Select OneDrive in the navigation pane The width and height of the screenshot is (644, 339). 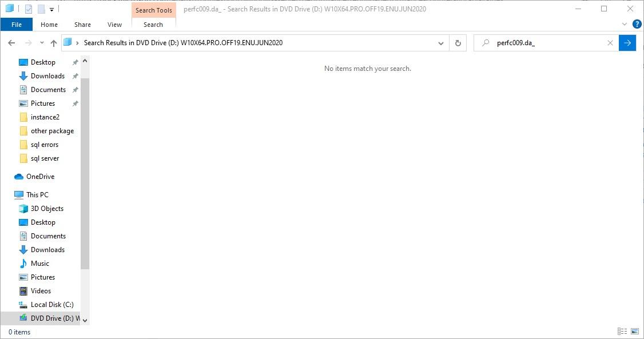(40, 177)
